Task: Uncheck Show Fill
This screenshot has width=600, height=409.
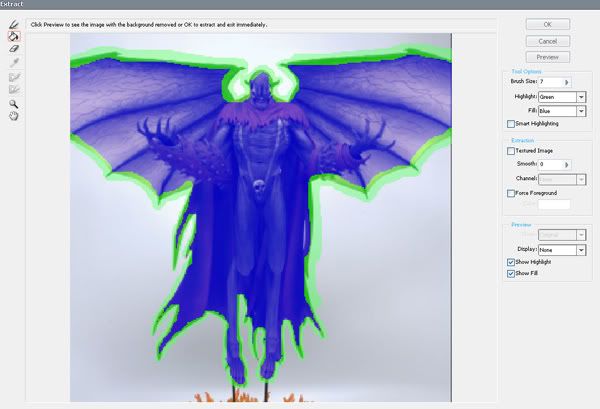Action: pos(512,273)
